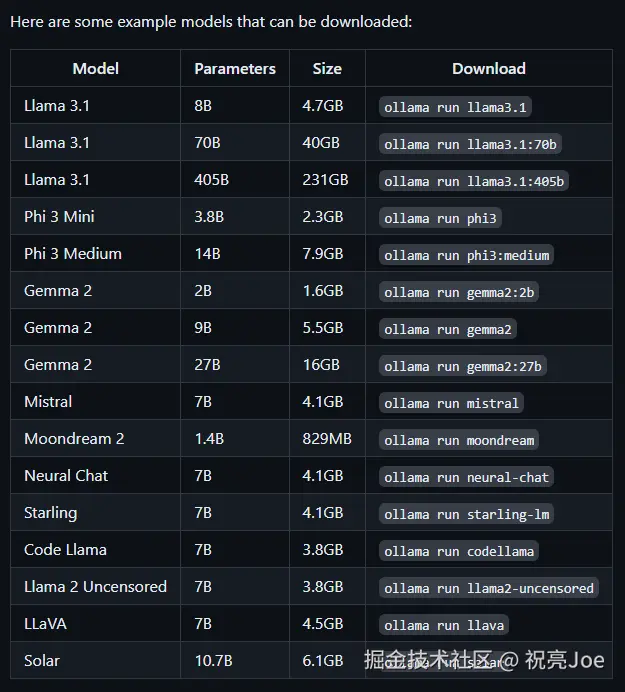Click the 'Llama 2 Uncensored' model name
625x692 pixels.
tap(95, 587)
